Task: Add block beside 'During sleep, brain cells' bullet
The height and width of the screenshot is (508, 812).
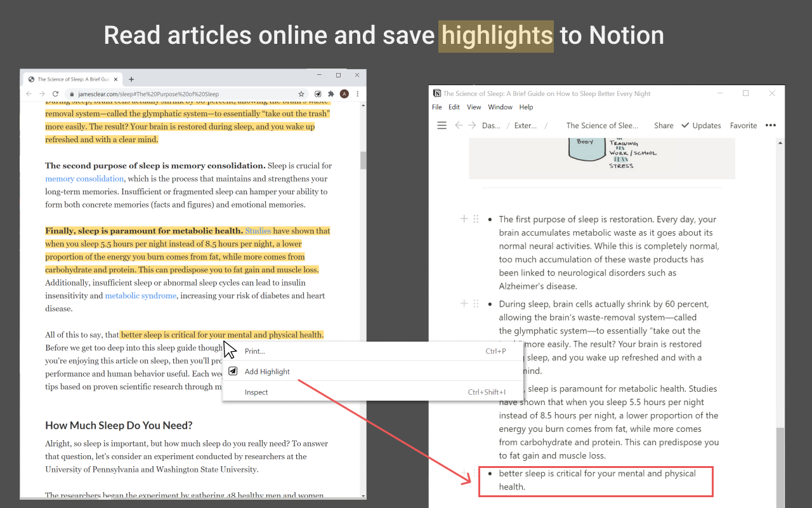Action: click(464, 304)
